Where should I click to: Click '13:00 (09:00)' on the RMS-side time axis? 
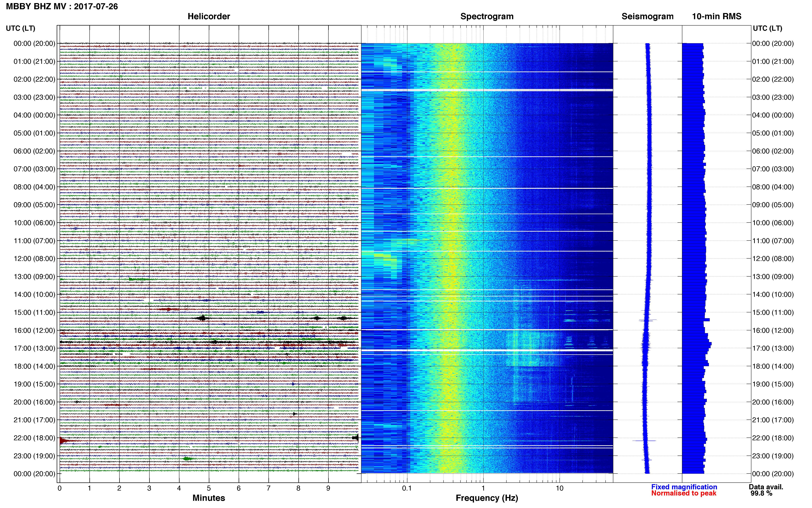coord(773,277)
